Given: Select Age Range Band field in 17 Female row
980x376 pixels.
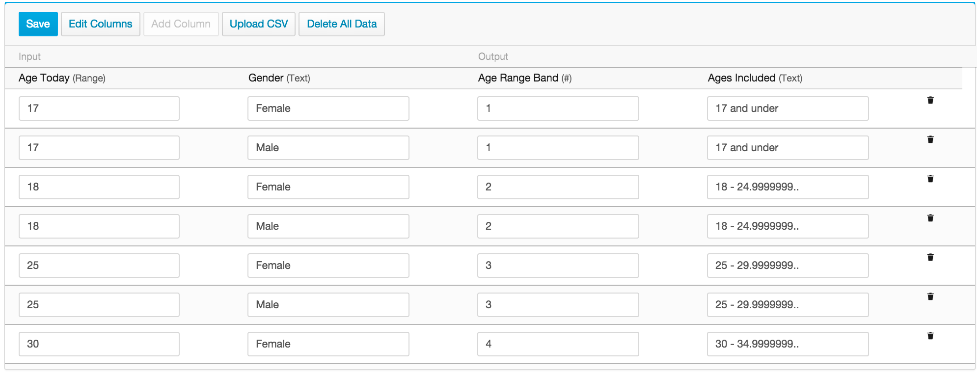Looking at the screenshot, I should click(x=558, y=108).
